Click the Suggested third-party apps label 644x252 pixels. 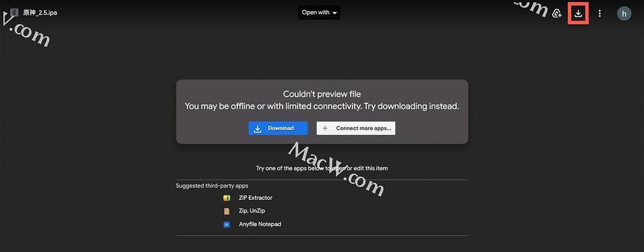pyautogui.click(x=212, y=186)
